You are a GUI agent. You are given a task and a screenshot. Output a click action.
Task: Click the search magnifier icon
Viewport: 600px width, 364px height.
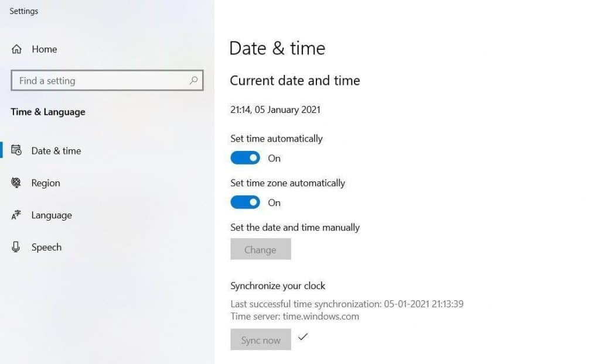click(193, 80)
